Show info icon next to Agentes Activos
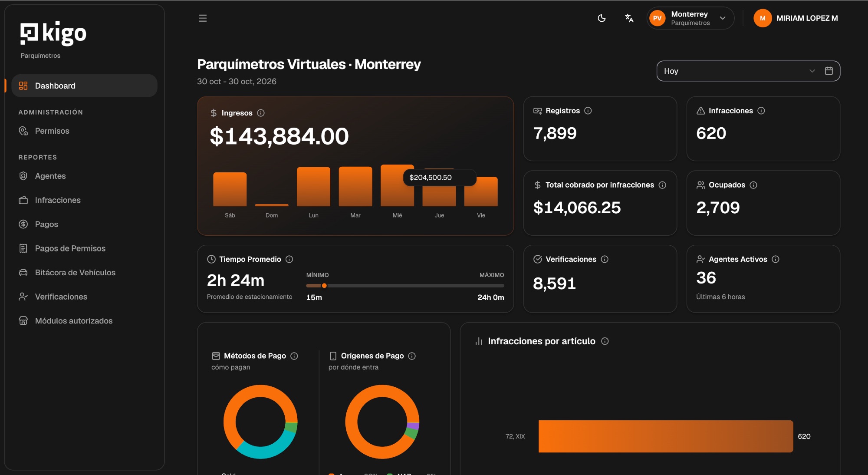The height and width of the screenshot is (475, 868). tap(776, 259)
